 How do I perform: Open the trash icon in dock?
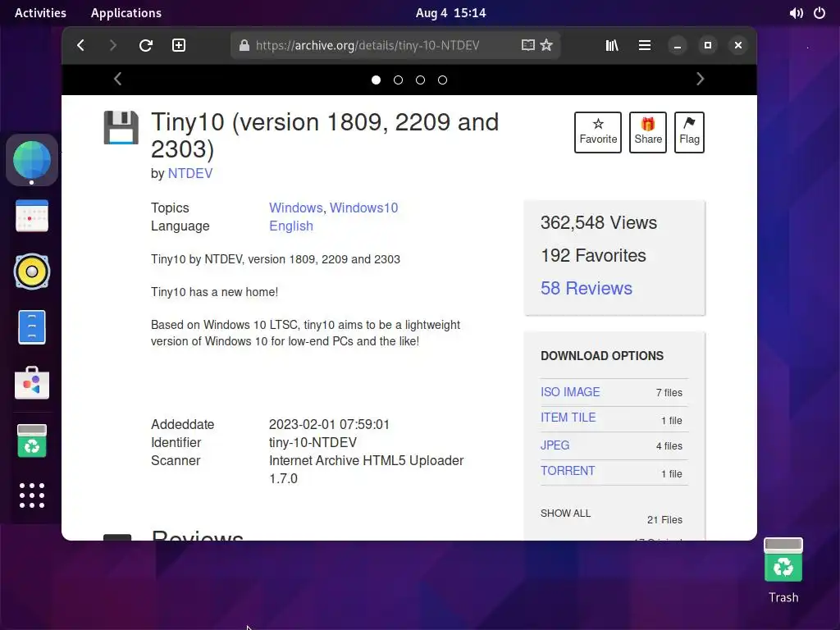[32, 441]
